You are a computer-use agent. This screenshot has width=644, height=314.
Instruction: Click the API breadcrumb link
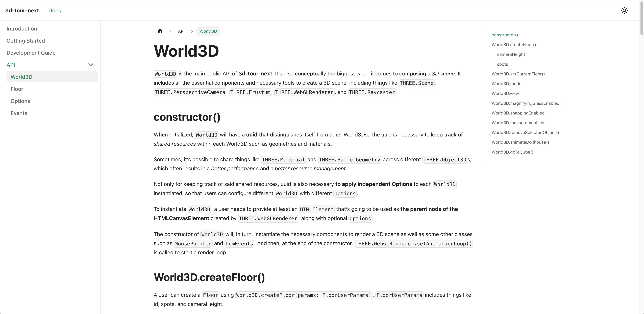click(x=181, y=31)
